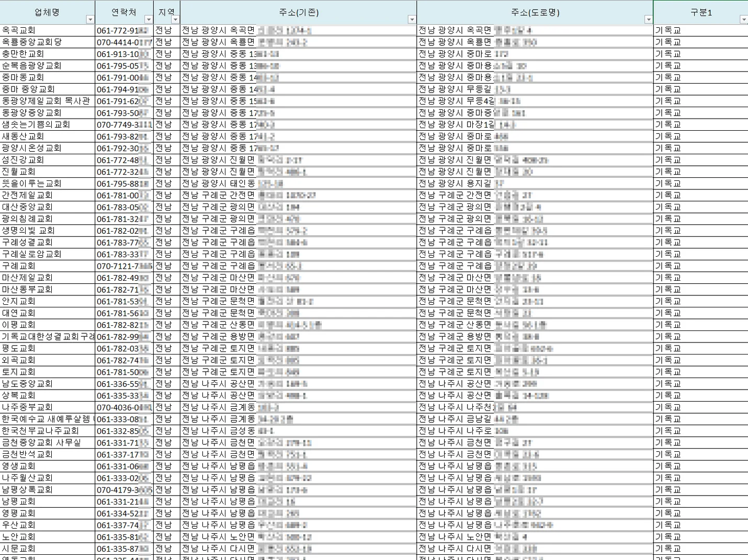Open the 주소(도로명) column filter dropdown

(x=649, y=19)
